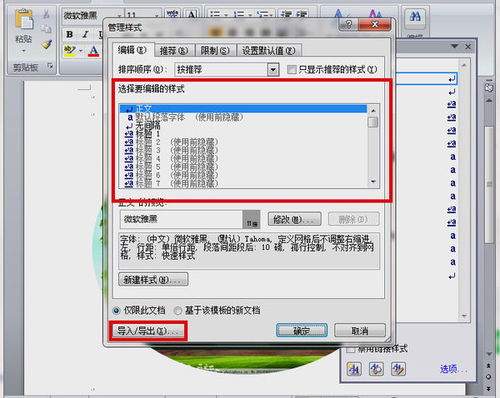Select the Format Painter brush icon
The height and width of the screenshot is (398, 500).
pos(47,44)
